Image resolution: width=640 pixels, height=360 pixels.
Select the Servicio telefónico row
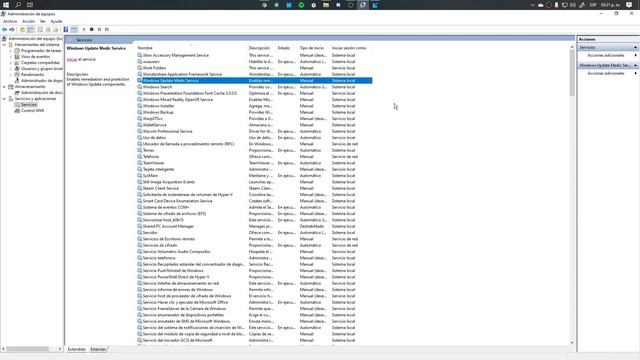coord(255,258)
